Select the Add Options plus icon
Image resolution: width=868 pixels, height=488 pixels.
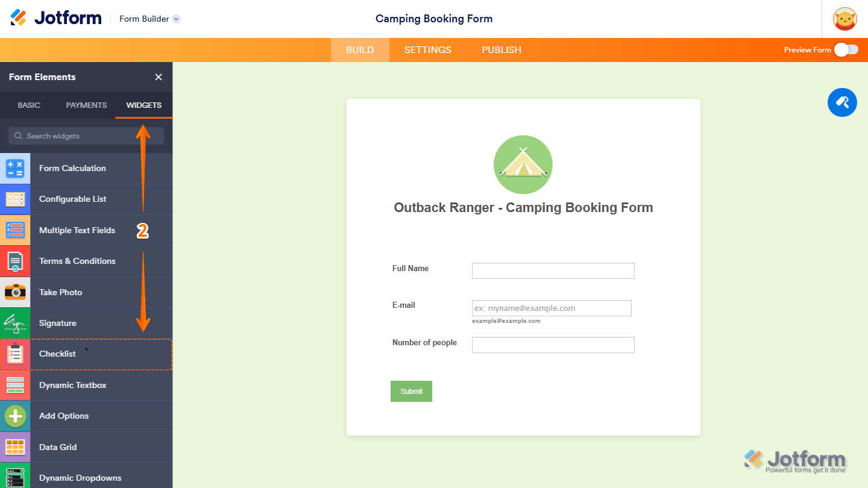click(x=15, y=416)
